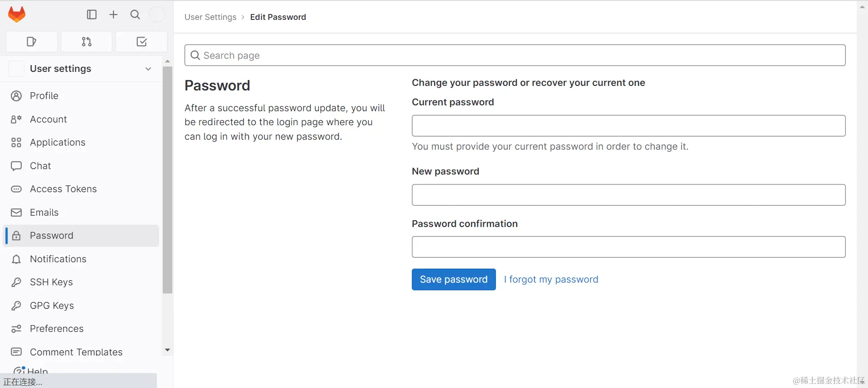868x388 pixels.
Task: Open Notifications settings
Action: [58, 259]
